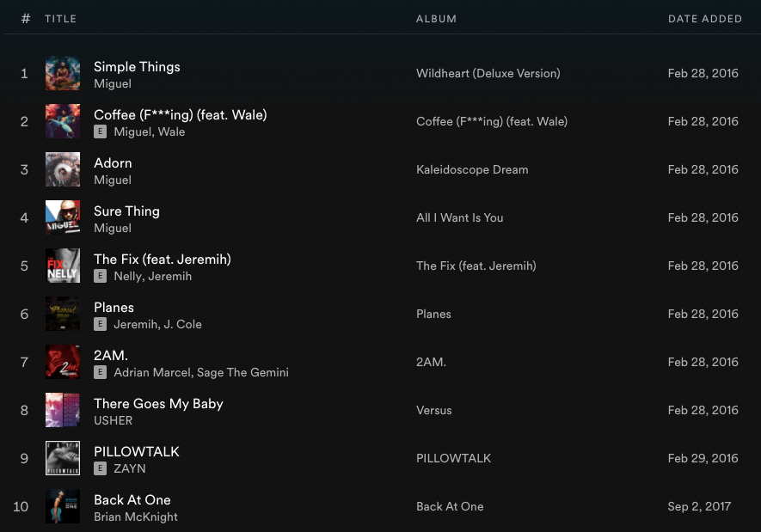Open the Kaleidoscope Dream album link
The image size is (761, 532).
click(472, 169)
